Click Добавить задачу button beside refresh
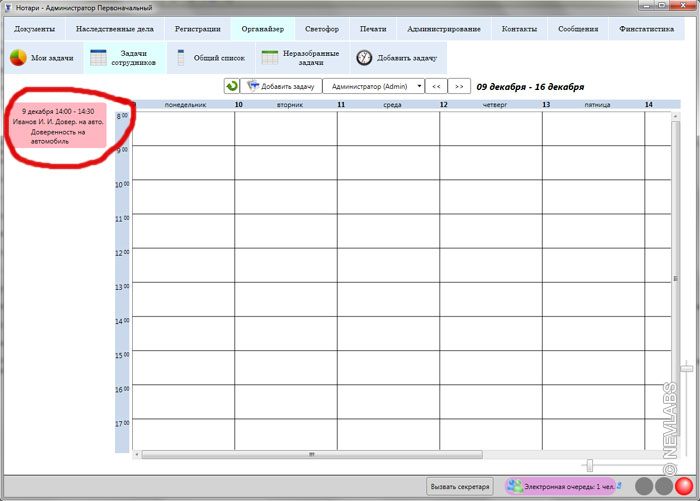This screenshot has height=501, width=700. click(281, 87)
